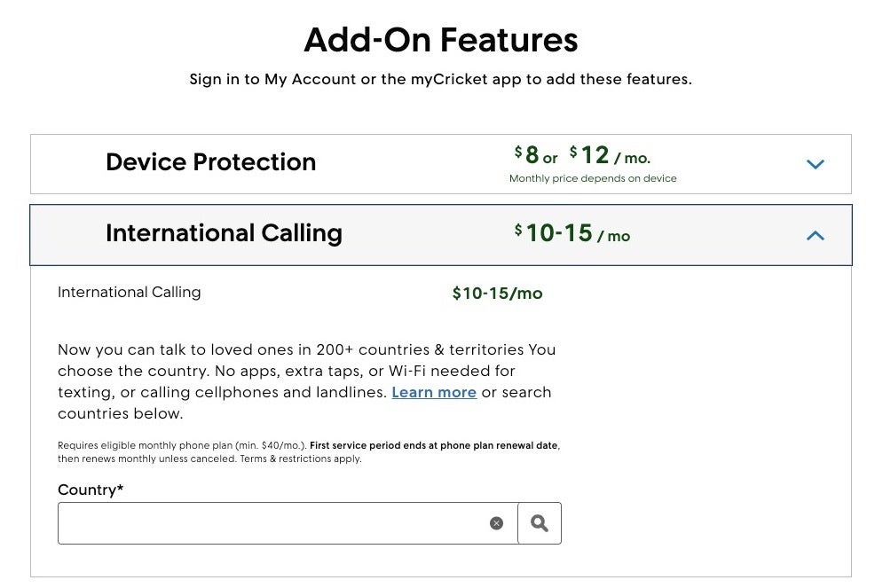
Task: Click the search magnifier icon next to Country field
Action: point(540,522)
